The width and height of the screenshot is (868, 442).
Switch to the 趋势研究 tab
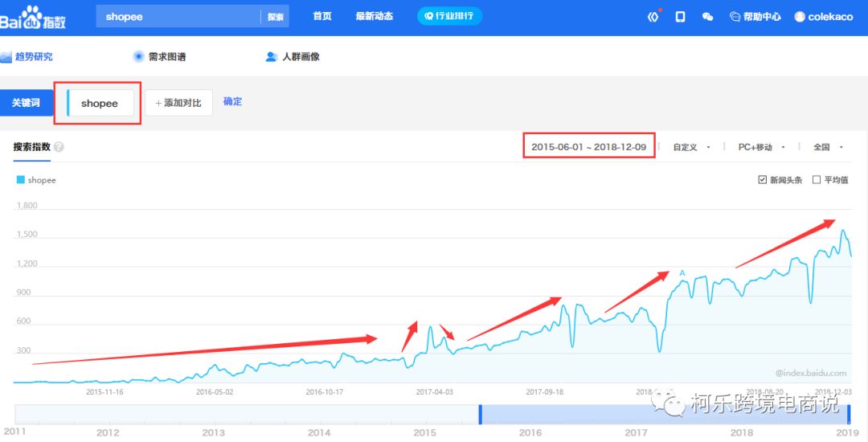[34, 57]
